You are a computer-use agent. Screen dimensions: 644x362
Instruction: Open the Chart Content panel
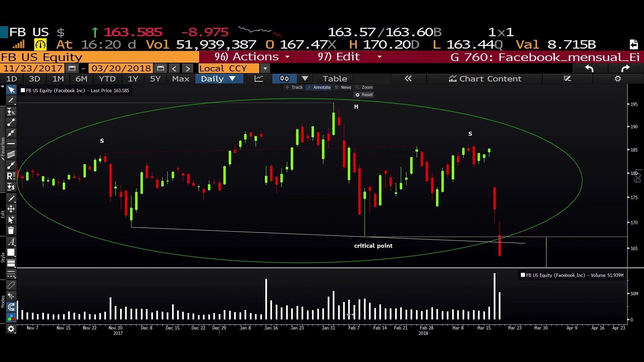[485, 79]
